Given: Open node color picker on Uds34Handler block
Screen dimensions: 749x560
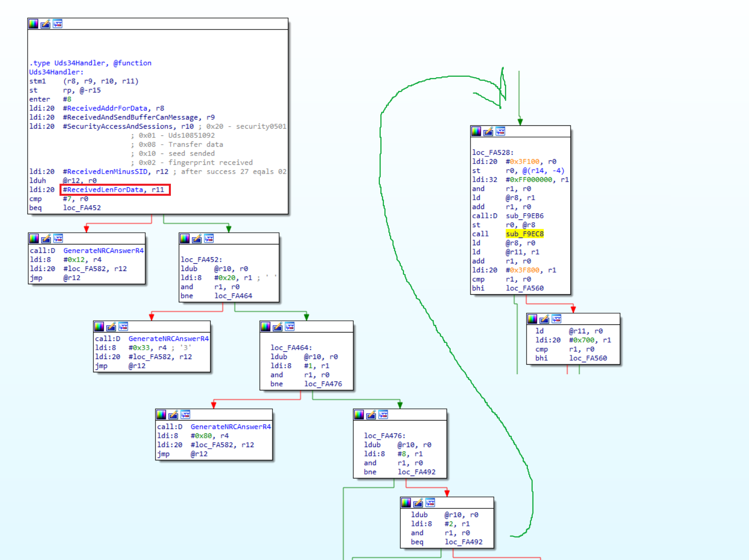Looking at the screenshot, I should pos(33,24).
